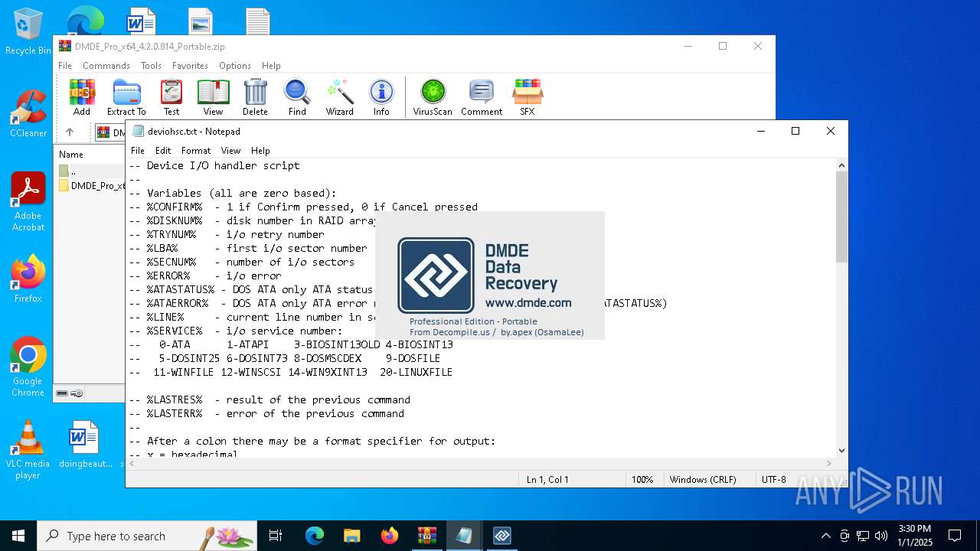The image size is (980, 551).
Task: Click the Delete trash can icon
Action: tap(255, 97)
